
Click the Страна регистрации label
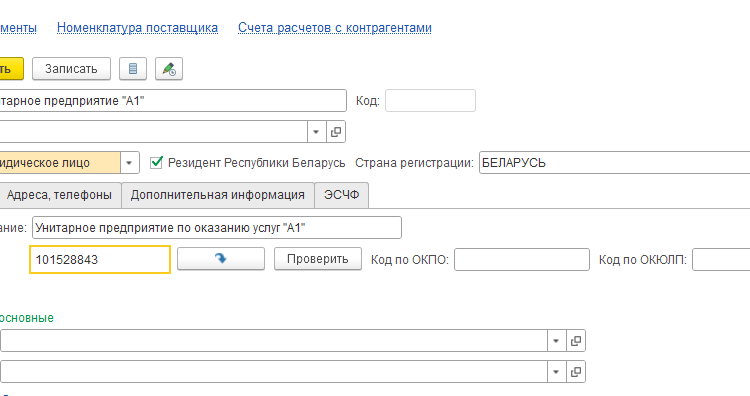414,163
